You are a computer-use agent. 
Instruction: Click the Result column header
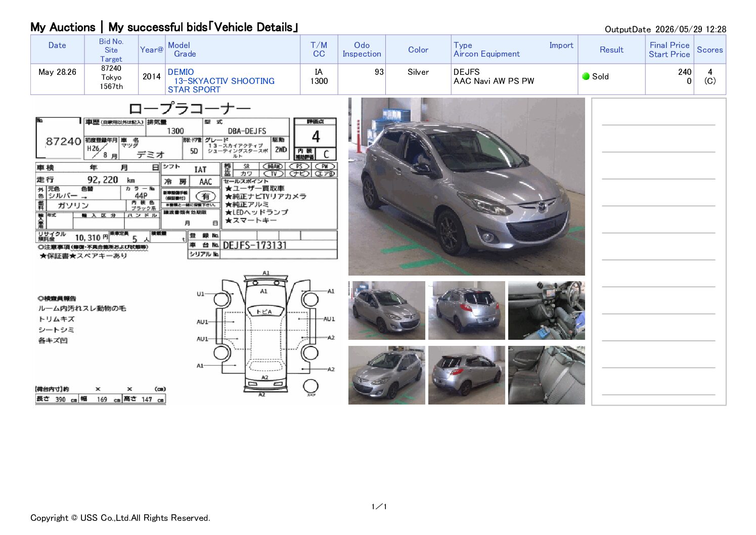coord(611,50)
